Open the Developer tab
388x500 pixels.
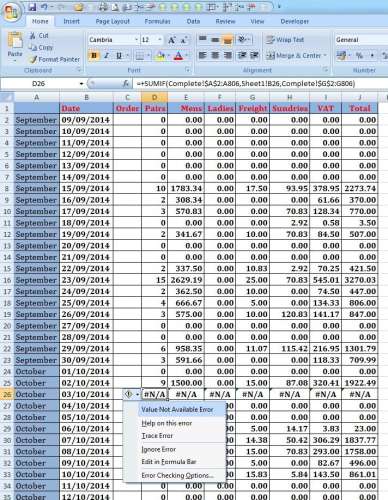pyautogui.click(x=294, y=21)
